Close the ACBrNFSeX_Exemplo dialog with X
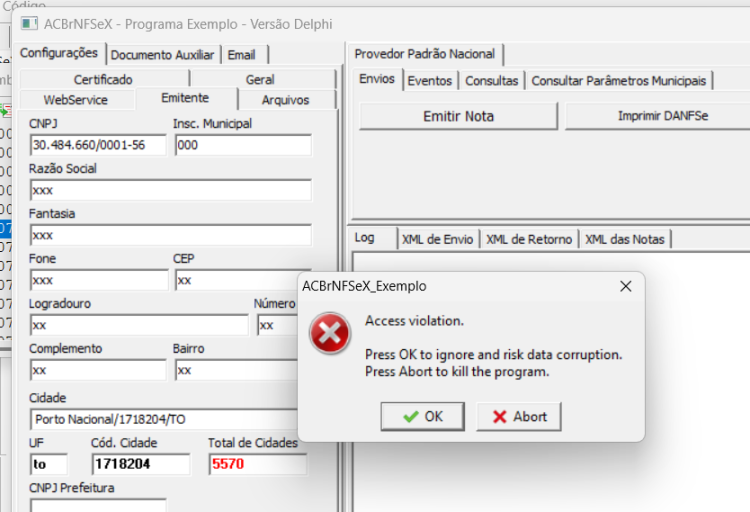750x512 pixels. click(625, 286)
